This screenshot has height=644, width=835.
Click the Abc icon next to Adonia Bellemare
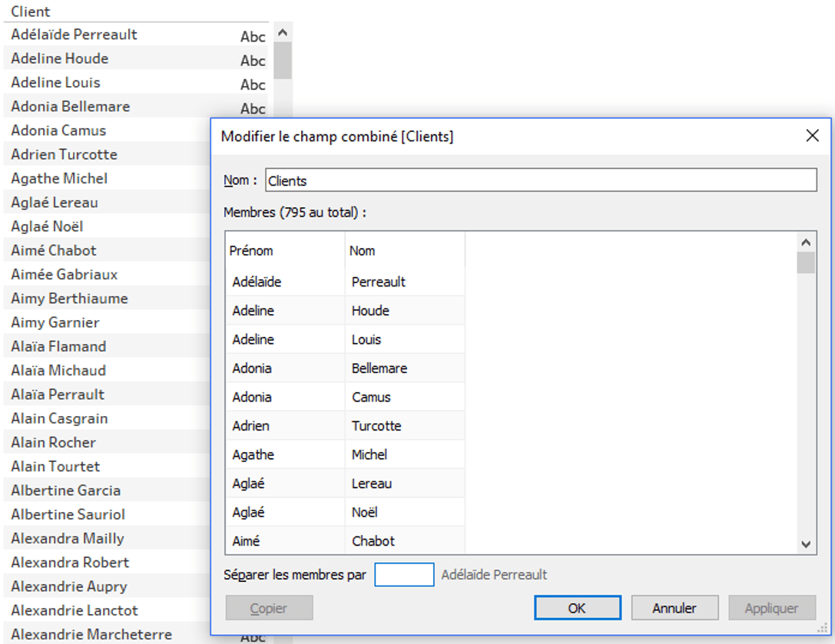tap(253, 108)
